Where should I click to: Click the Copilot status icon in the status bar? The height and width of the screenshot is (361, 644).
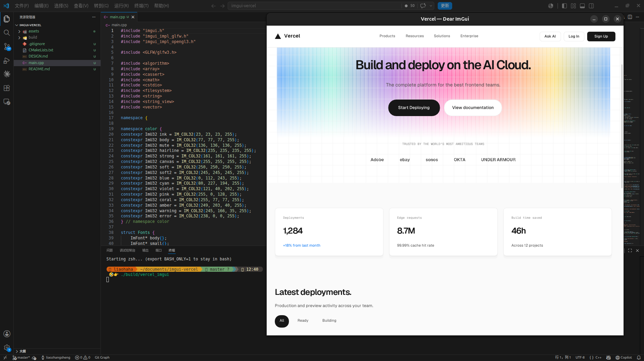[624, 358]
